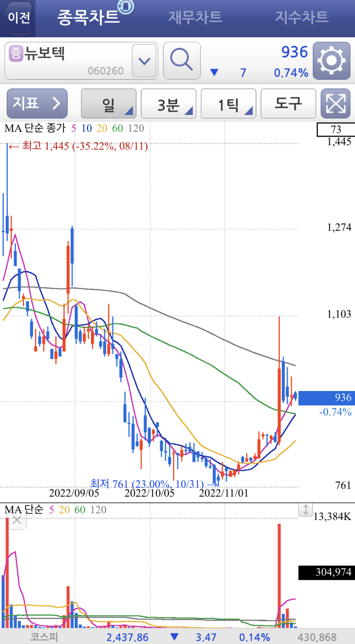Tap the screen rotation lock icon
The image size is (355, 644).
(126, 6)
